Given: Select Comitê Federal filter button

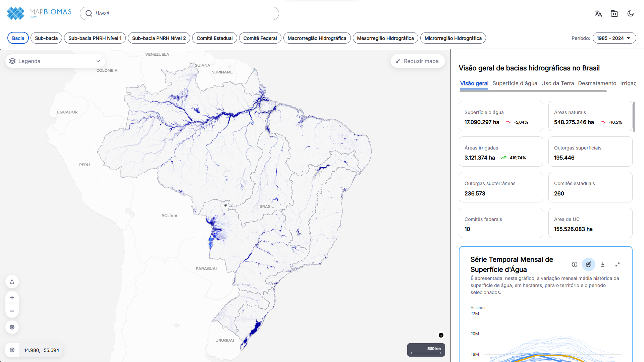Looking at the screenshot, I should 260,38.
